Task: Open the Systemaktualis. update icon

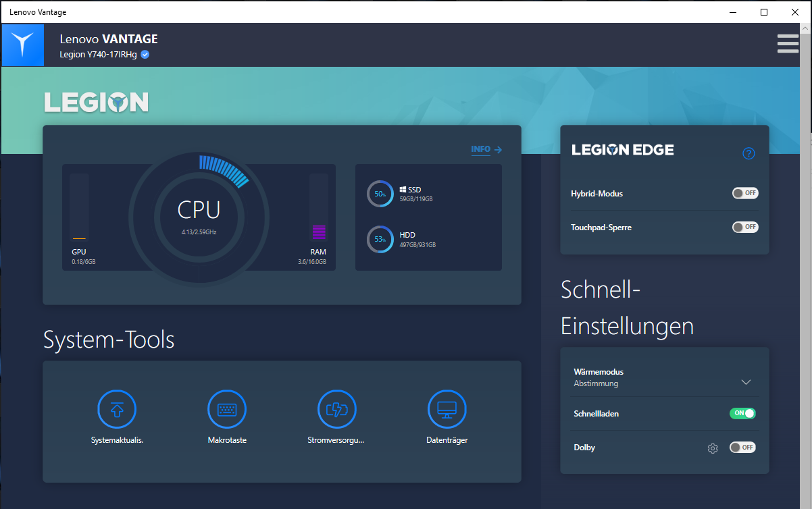Action: pos(117,409)
